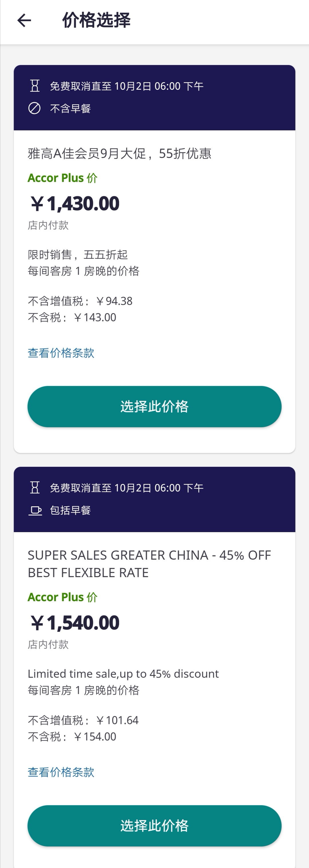
Task: Tap the 价格选择 page title
Action: [x=96, y=20]
